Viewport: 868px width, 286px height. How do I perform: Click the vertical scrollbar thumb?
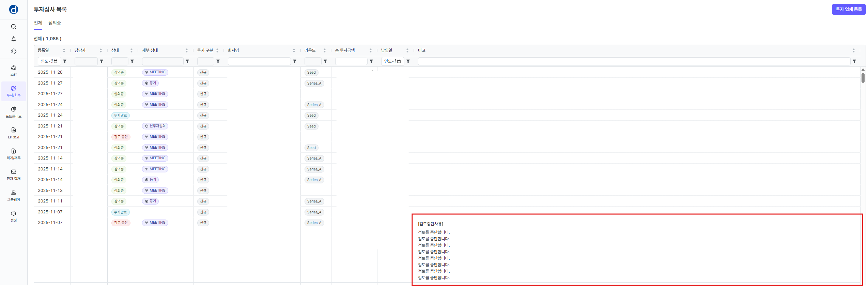tap(863, 77)
